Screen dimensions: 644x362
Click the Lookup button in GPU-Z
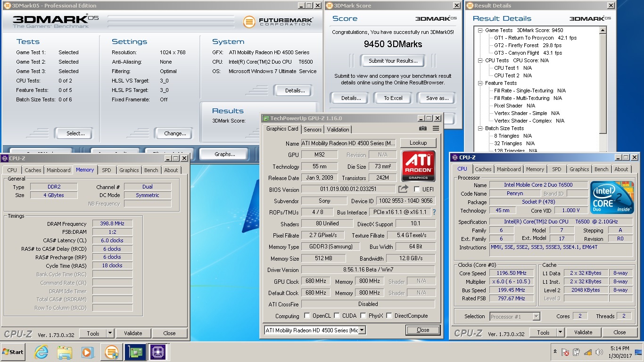[x=418, y=143]
